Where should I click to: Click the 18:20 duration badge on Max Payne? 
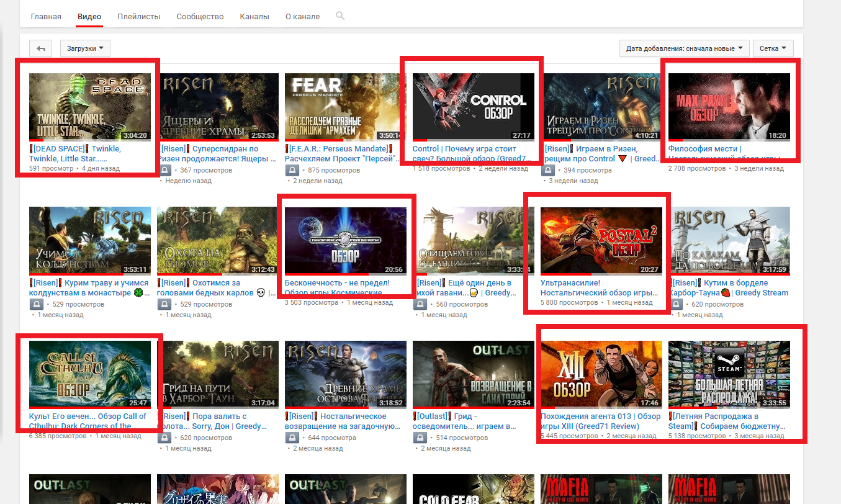(x=777, y=135)
